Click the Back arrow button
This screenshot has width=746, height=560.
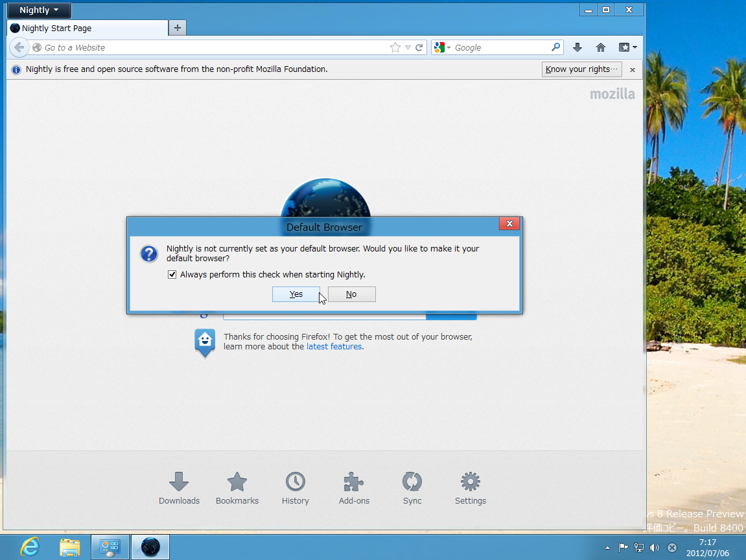coord(19,47)
